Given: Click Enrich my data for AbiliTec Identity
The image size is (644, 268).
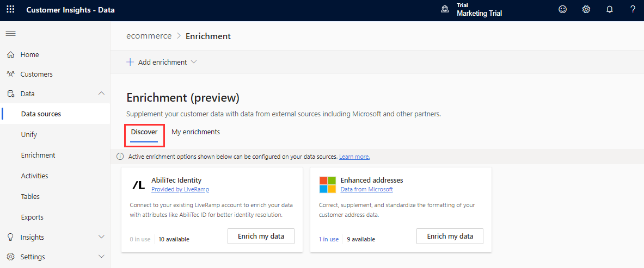Looking at the screenshot, I should [x=261, y=236].
